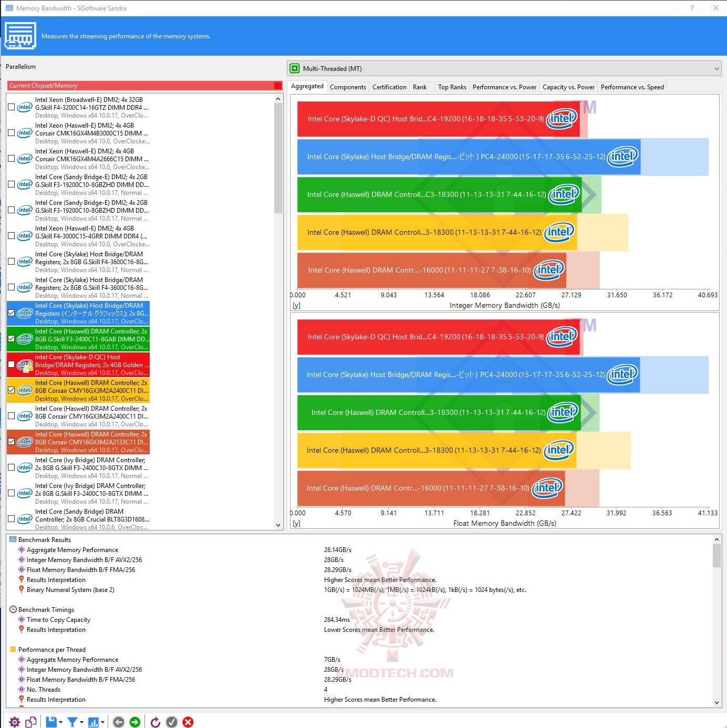
Task: Open the dropdown arrow next to save icon
Action: 60,723
